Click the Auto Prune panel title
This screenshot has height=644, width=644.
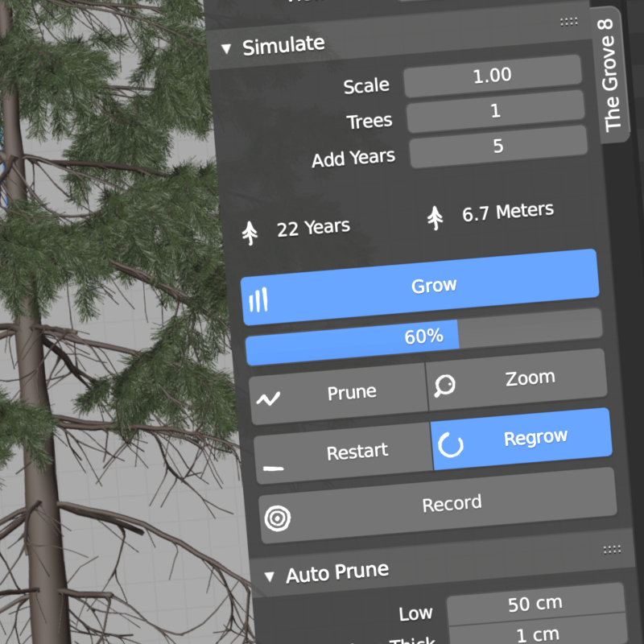click(337, 572)
